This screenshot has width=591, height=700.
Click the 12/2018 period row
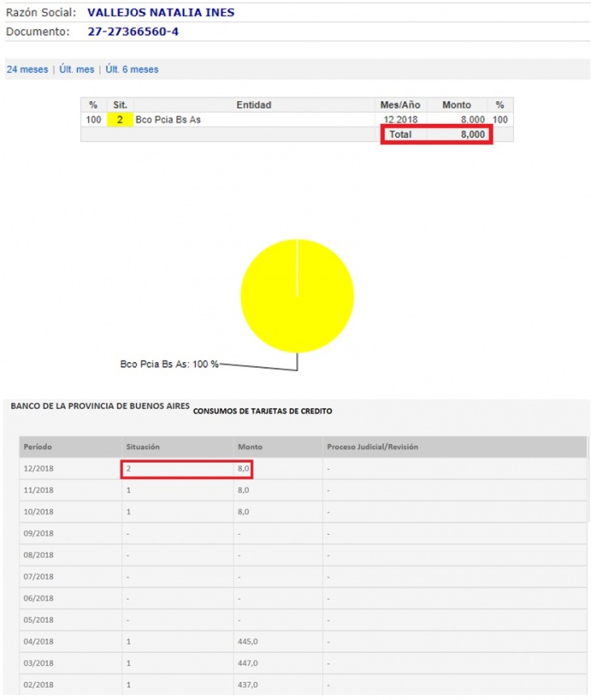tap(303, 469)
